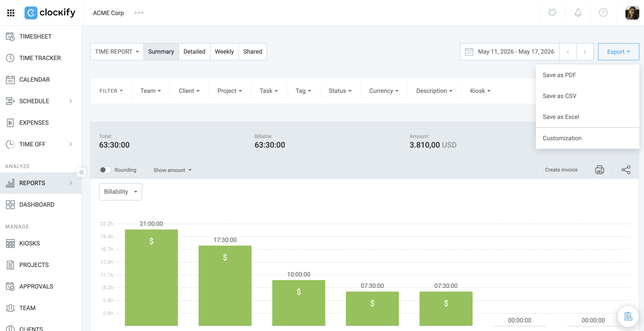644x331 pixels.
Task: Open the Project filter dropdown
Action: [229, 91]
